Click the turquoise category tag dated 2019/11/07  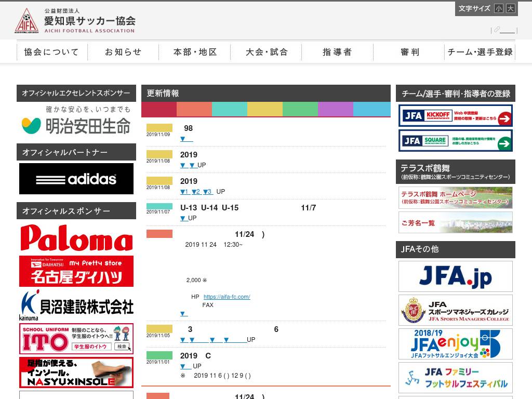(x=159, y=206)
